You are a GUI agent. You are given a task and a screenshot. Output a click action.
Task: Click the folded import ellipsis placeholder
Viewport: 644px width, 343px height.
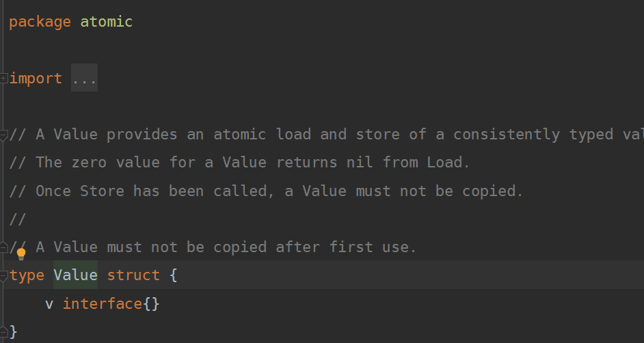pyautogui.click(x=84, y=79)
